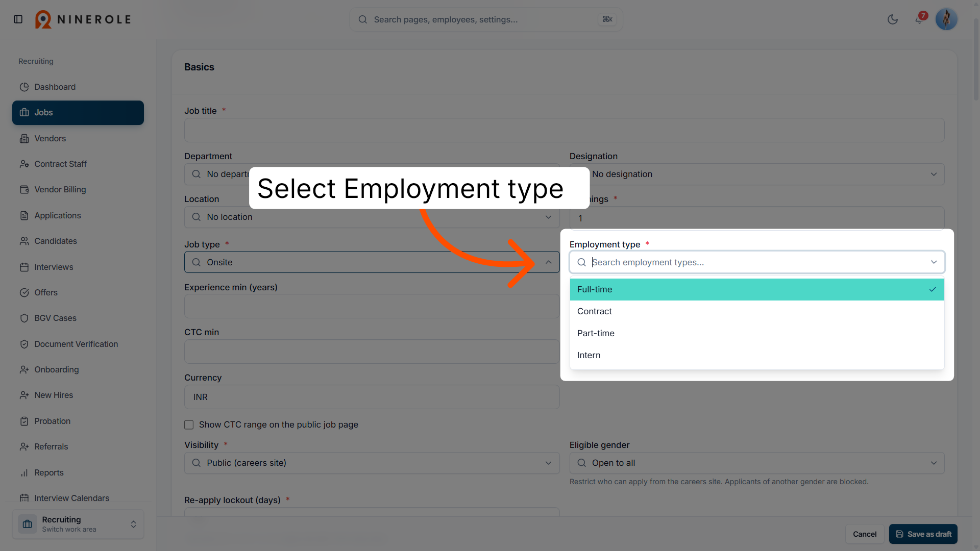Enable Show CTC range on public page
Image resolution: width=980 pixels, height=551 pixels.
click(189, 424)
